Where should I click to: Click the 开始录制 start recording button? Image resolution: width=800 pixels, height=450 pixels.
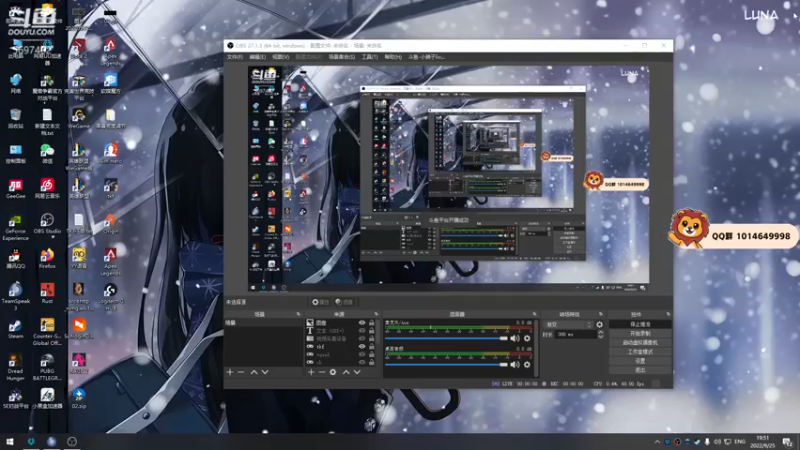tap(640, 334)
